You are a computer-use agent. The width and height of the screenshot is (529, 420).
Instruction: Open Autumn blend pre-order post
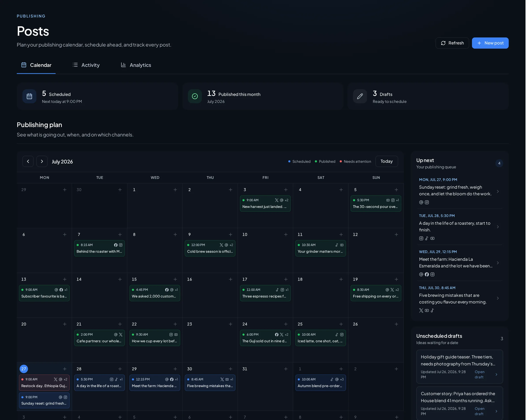[x=321, y=383]
